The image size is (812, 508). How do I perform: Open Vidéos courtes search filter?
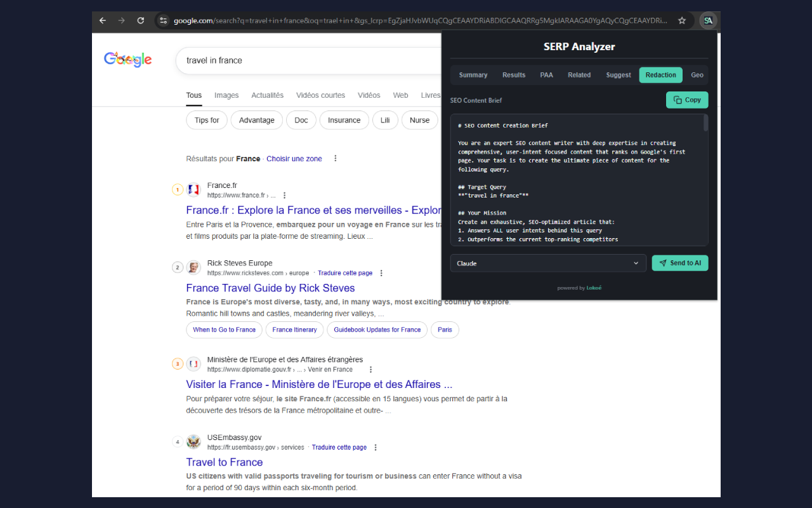point(321,95)
